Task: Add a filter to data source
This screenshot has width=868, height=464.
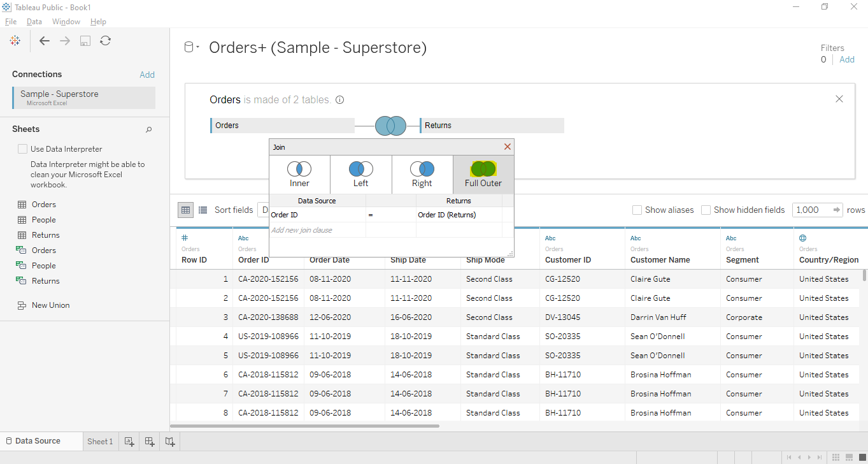Action: pyautogui.click(x=847, y=59)
